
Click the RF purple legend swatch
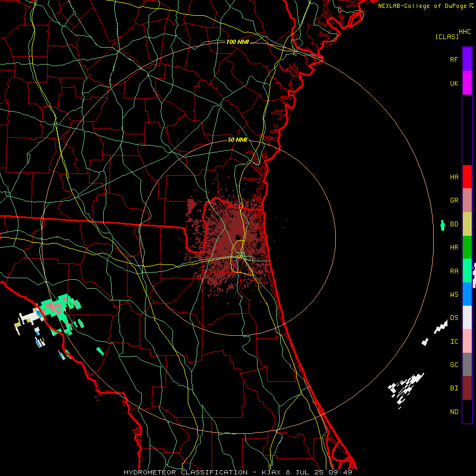click(467, 59)
